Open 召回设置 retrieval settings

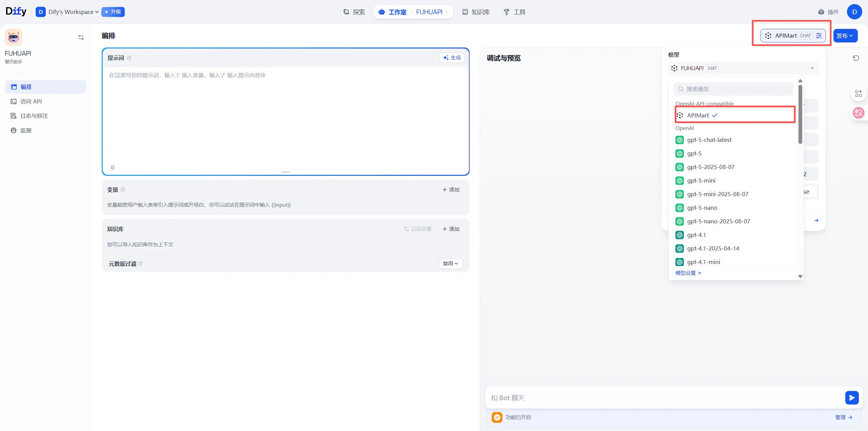(x=418, y=229)
